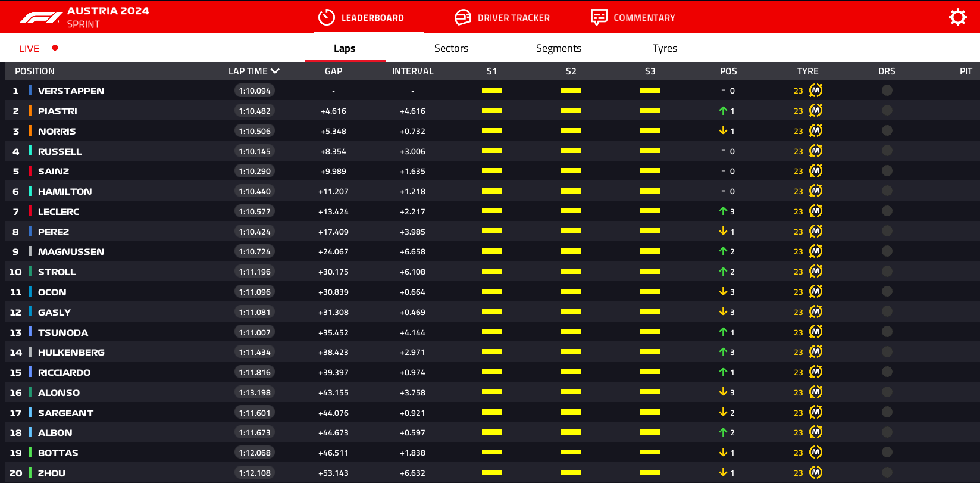
Task: Open the settings gear icon
Action: click(957, 17)
